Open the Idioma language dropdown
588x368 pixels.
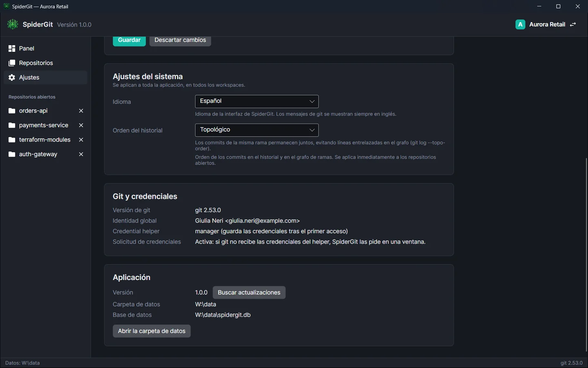[x=257, y=101]
